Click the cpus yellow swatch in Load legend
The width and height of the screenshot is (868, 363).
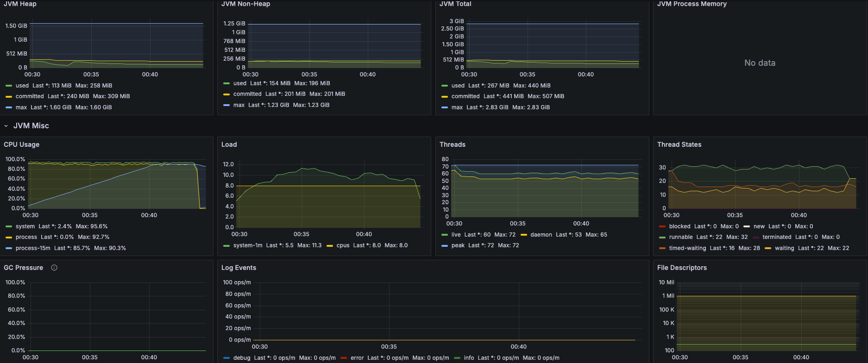[x=330, y=246]
